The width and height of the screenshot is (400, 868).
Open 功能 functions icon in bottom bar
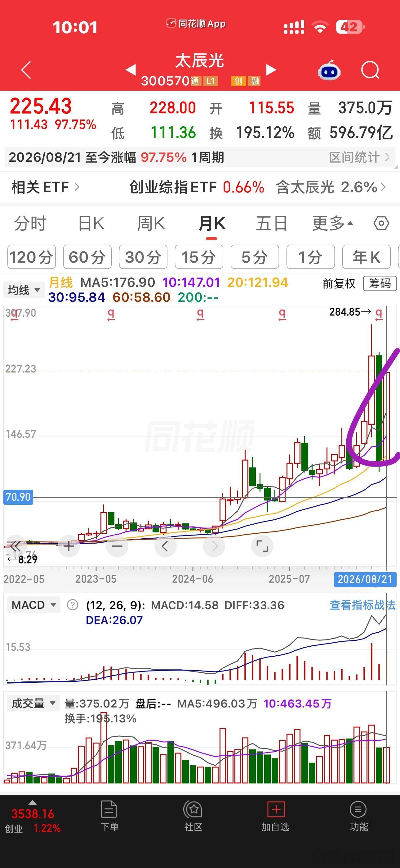[x=358, y=816]
